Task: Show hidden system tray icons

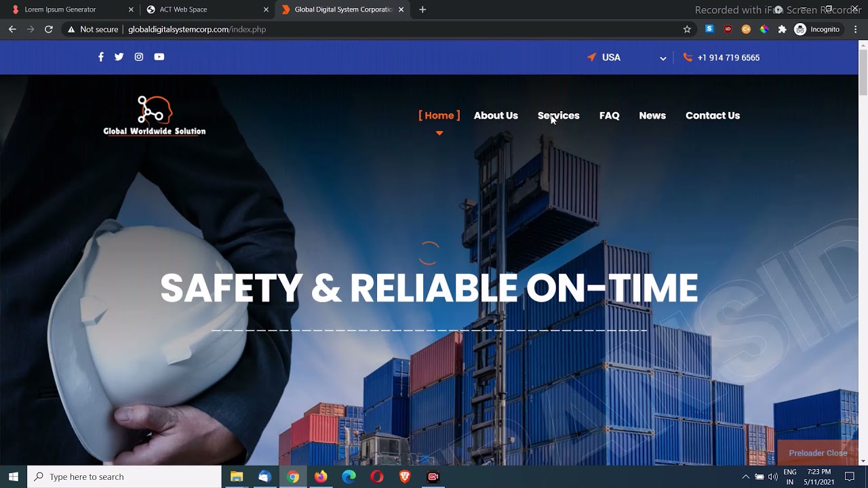Action: pyautogui.click(x=746, y=476)
